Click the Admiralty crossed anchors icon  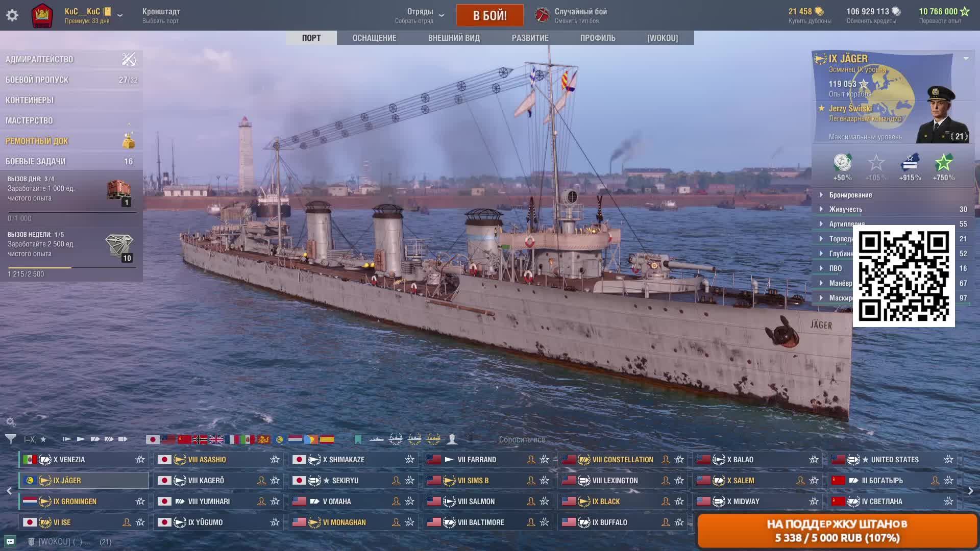point(129,59)
